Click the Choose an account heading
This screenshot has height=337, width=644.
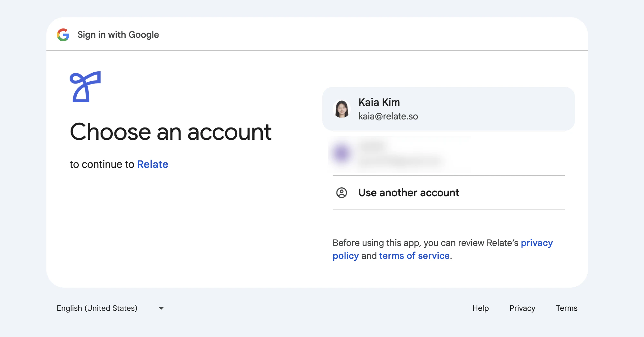click(x=171, y=132)
